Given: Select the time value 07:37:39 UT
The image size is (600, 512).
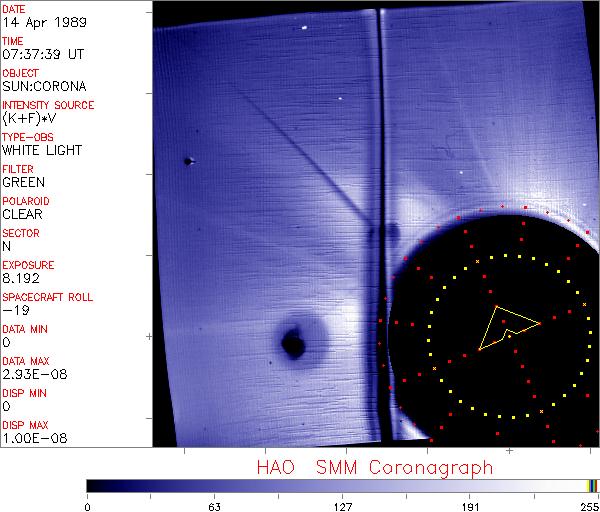Looking at the screenshot, I should (43, 54).
